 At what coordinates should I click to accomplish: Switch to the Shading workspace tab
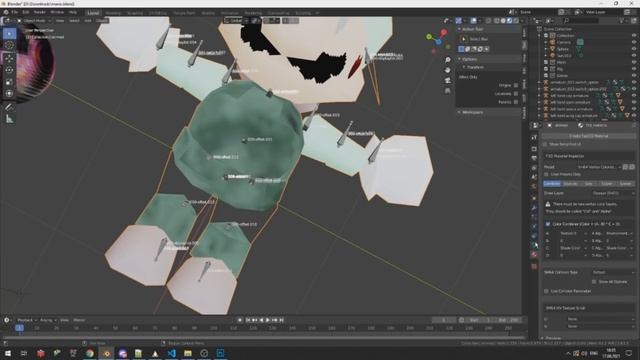point(208,13)
